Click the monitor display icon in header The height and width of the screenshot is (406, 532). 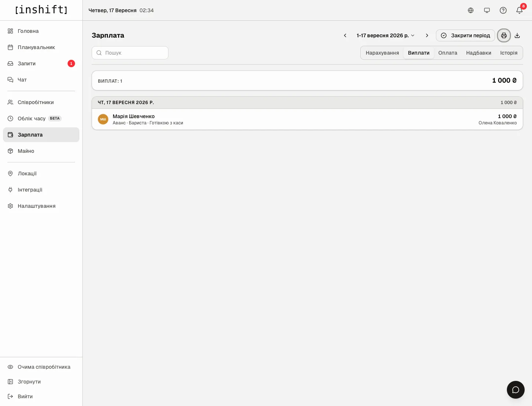(487, 10)
